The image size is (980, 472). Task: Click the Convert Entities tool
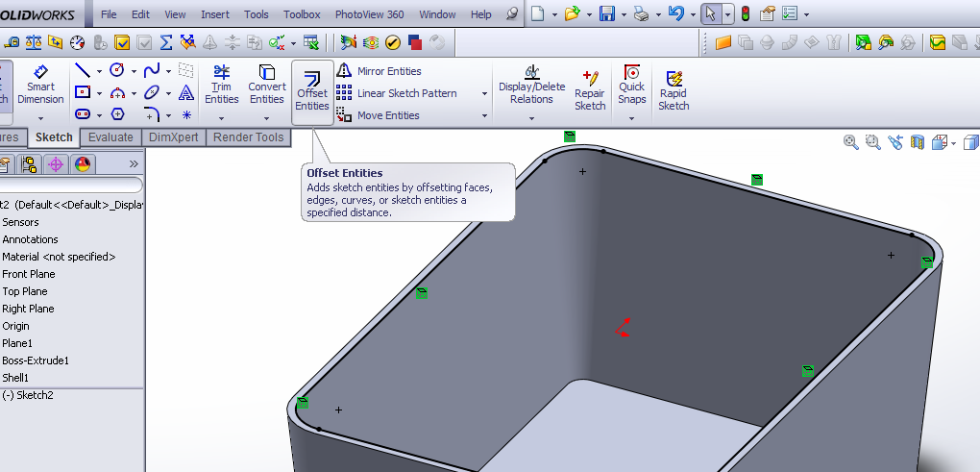267,85
